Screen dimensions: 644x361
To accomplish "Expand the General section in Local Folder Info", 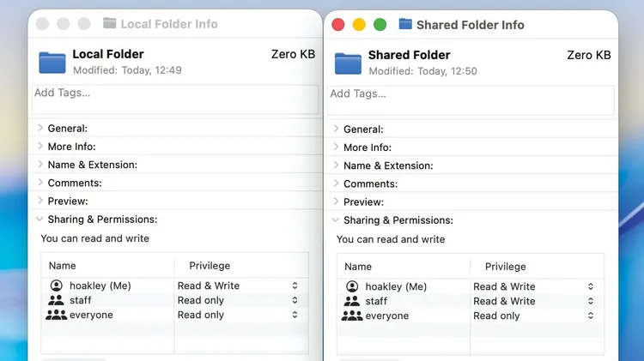I will click(x=40, y=129).
